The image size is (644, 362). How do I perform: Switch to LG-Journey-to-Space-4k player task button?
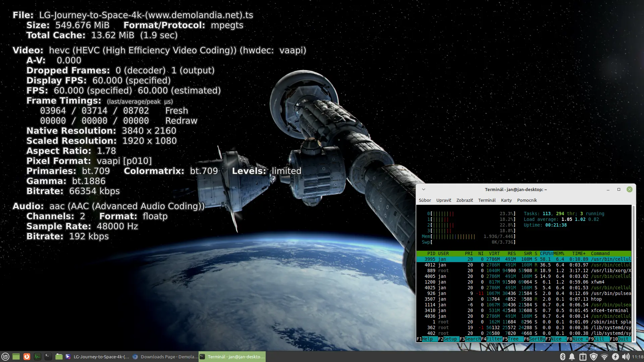pos(97,357)
